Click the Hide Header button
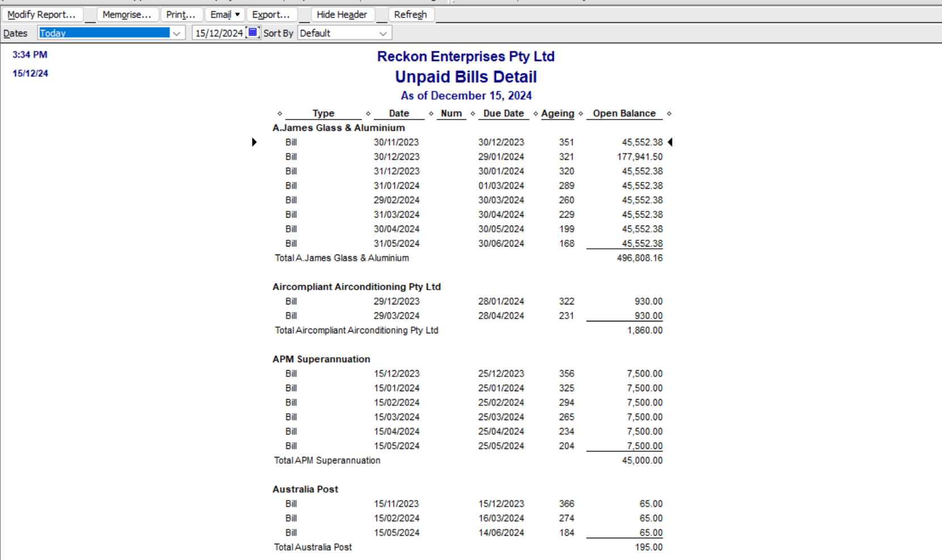The height and width of the screenshot is (560, 942). coord(342,15)
